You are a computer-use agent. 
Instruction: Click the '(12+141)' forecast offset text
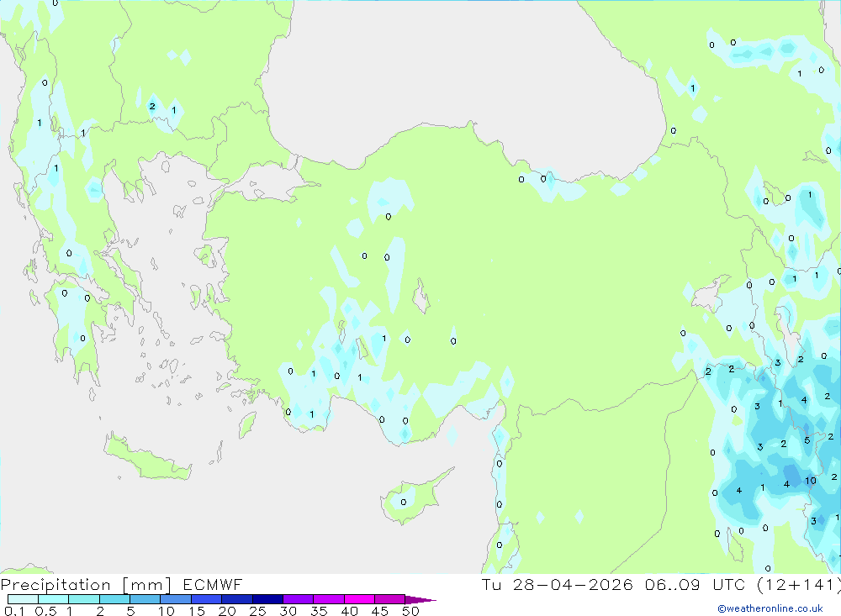(x=799, y=584)
